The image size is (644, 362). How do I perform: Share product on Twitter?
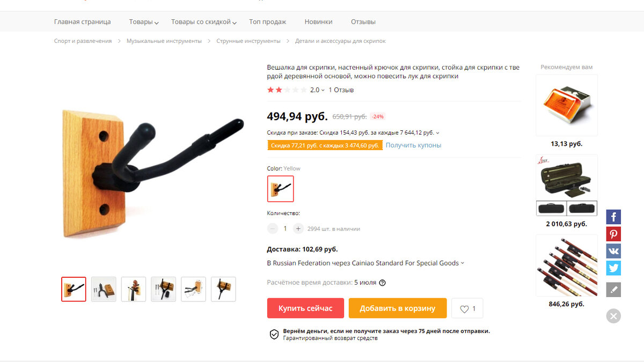pyautogui.click(x=613, y=268)
